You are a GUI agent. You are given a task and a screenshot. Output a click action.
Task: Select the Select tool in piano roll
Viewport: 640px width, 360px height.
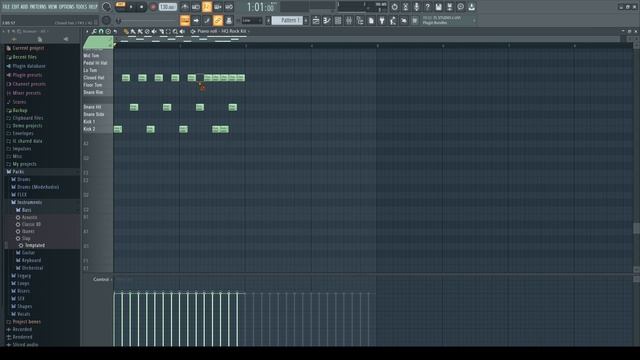[x=168, y=31]
